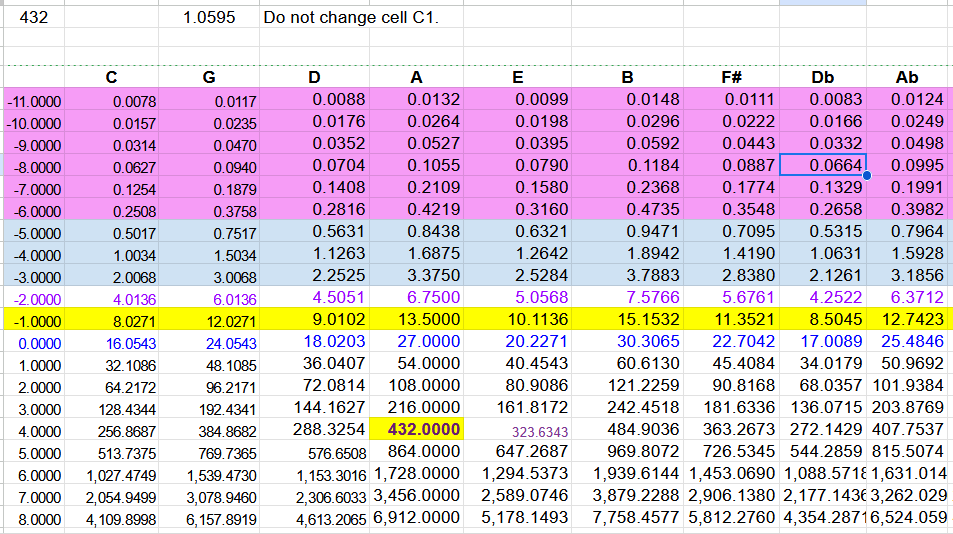
Task: Select the Ab column header cell
Action: pos(907,77)
